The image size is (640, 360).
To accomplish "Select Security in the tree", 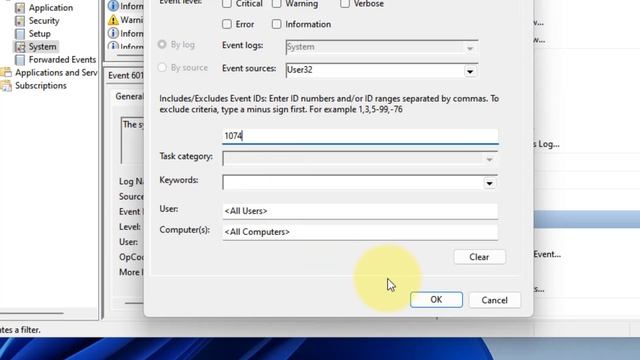I will (x=44, y=21).
